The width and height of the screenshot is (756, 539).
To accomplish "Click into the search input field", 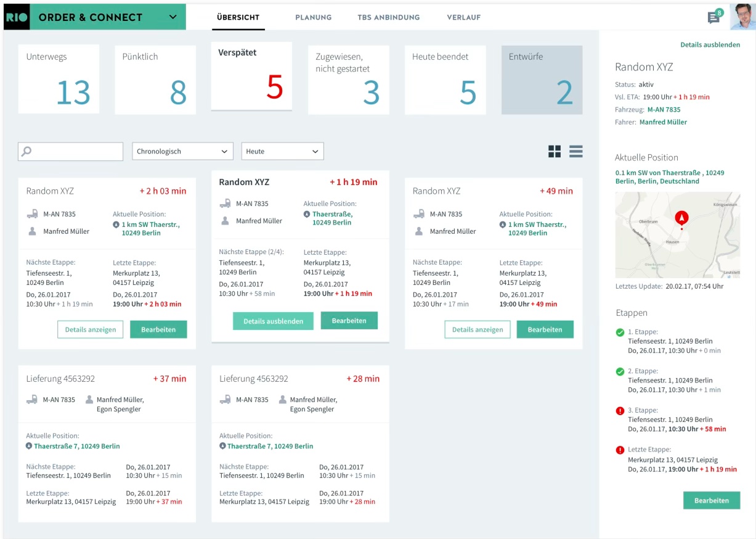I will [x=71, y=151].
